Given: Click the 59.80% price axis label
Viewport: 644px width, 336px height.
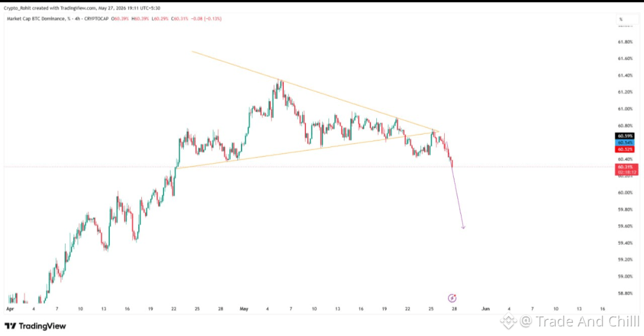Looking at the screenshot, I should click(x=625, y=209).
